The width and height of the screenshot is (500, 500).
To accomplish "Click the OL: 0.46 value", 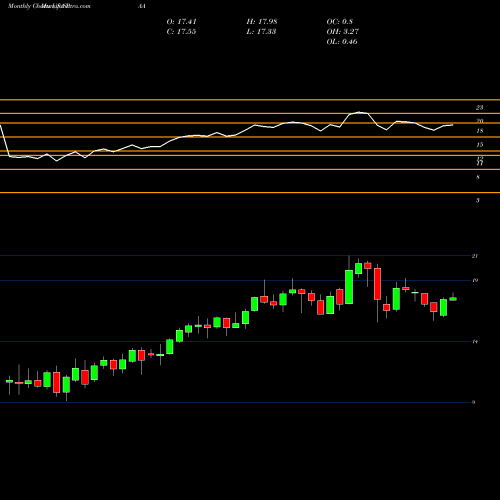I will (342, 42).
